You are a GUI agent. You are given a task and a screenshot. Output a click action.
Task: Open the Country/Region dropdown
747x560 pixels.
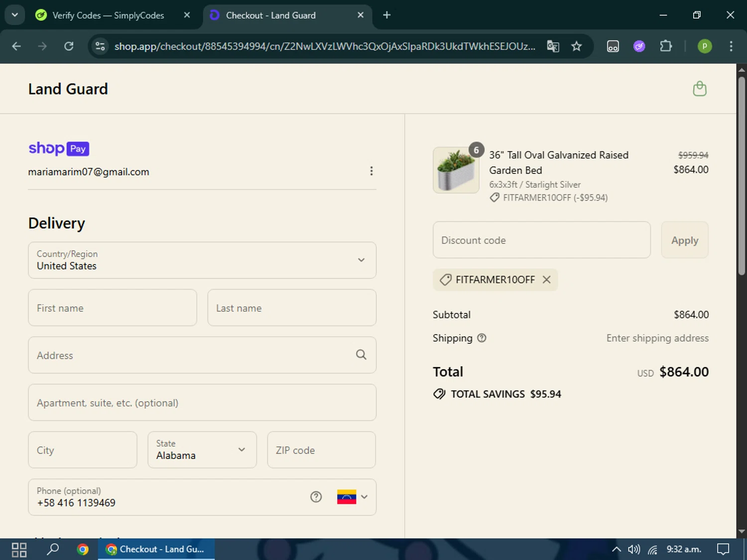pos(202,260)
